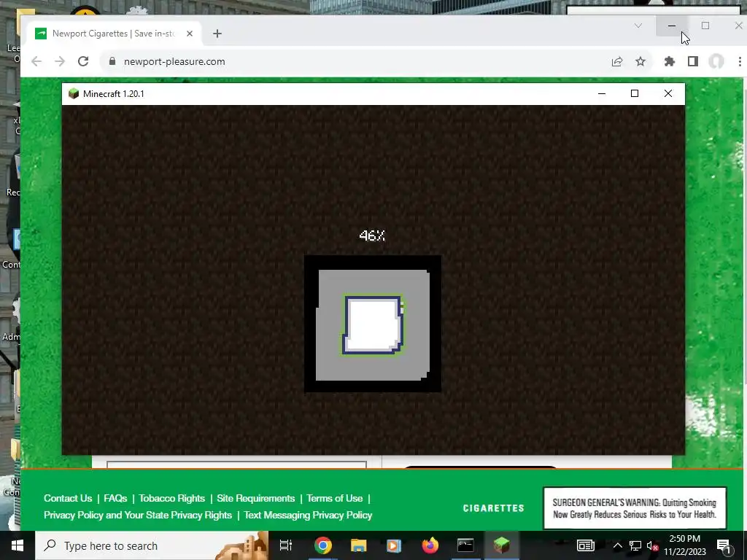Maximize the Chrome window
The height and width of the screenshot is (560, 747).
pos(705,26)
